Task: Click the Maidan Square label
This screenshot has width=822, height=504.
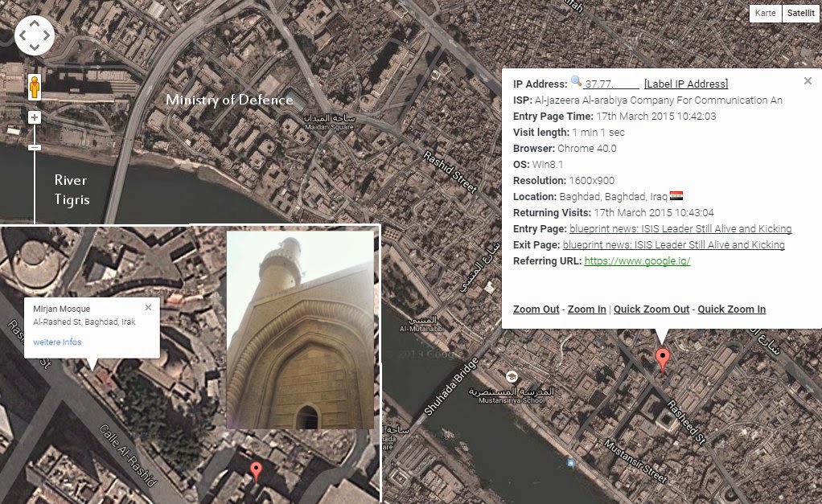Action: tap(329, 123)
